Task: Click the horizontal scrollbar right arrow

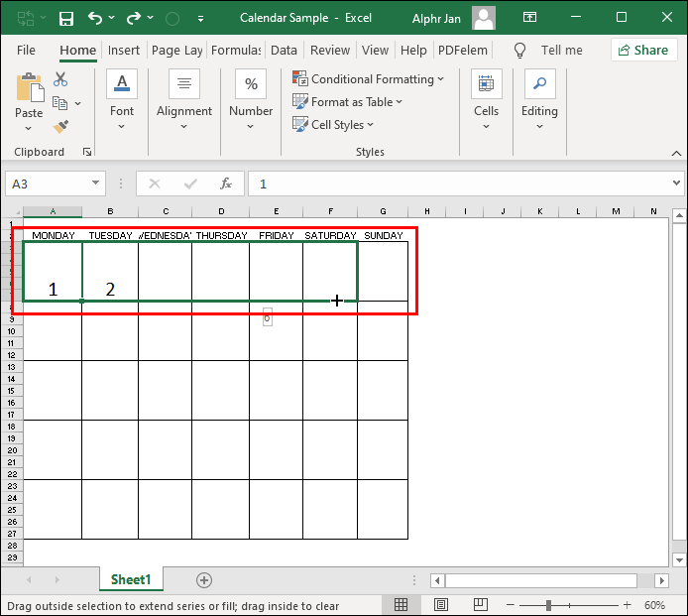Action: [661, 581]
